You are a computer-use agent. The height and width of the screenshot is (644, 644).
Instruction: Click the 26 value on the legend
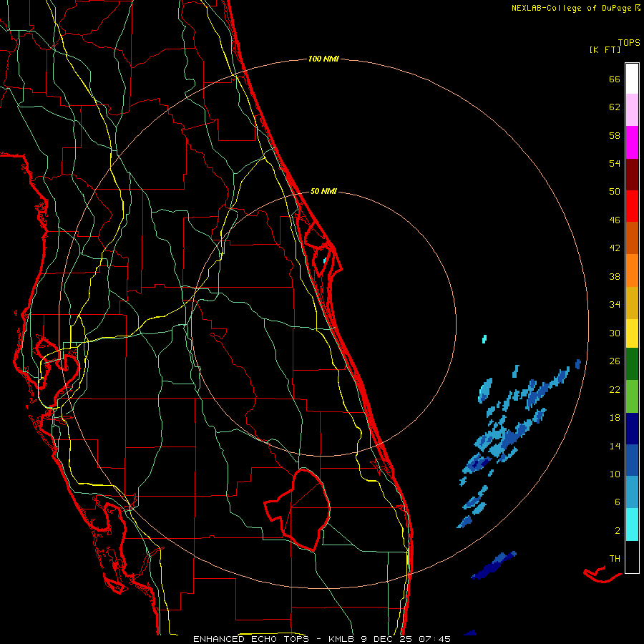[x=615, y=361]
